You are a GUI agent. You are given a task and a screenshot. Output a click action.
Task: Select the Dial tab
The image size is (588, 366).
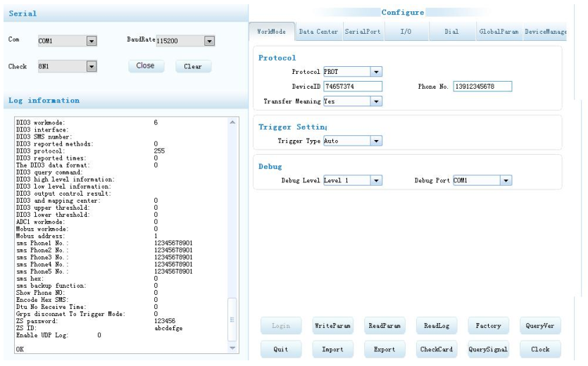[x=451, y=32]
